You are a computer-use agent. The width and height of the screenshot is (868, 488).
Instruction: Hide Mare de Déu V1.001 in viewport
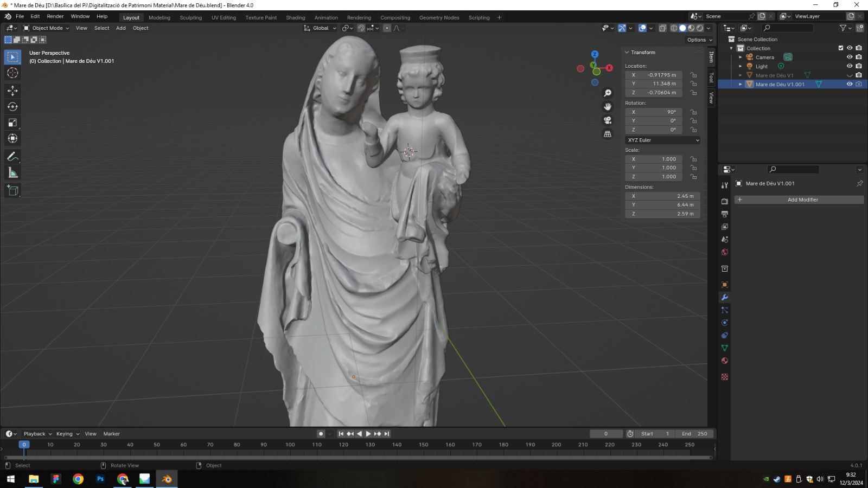coord(850,84)
